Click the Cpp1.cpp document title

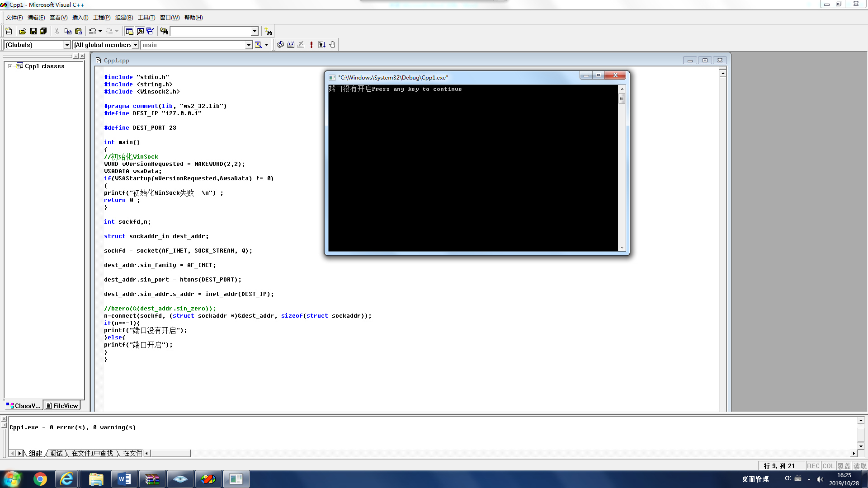tap(117, 61)
